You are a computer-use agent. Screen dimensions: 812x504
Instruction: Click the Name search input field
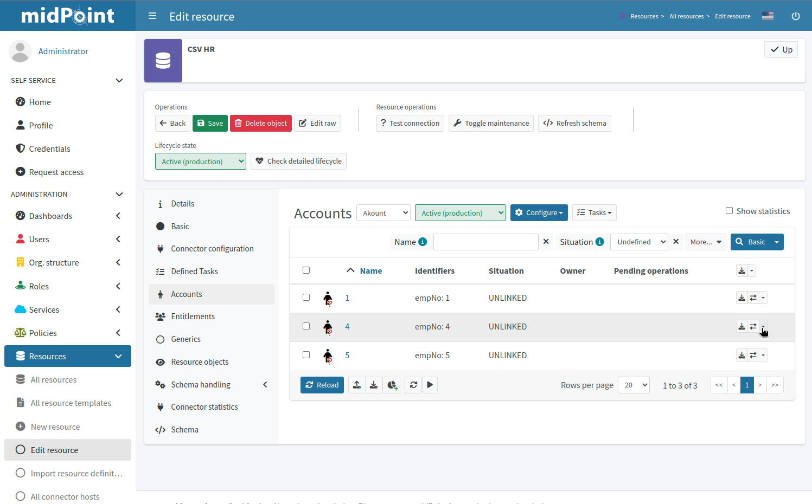point(486,242)
